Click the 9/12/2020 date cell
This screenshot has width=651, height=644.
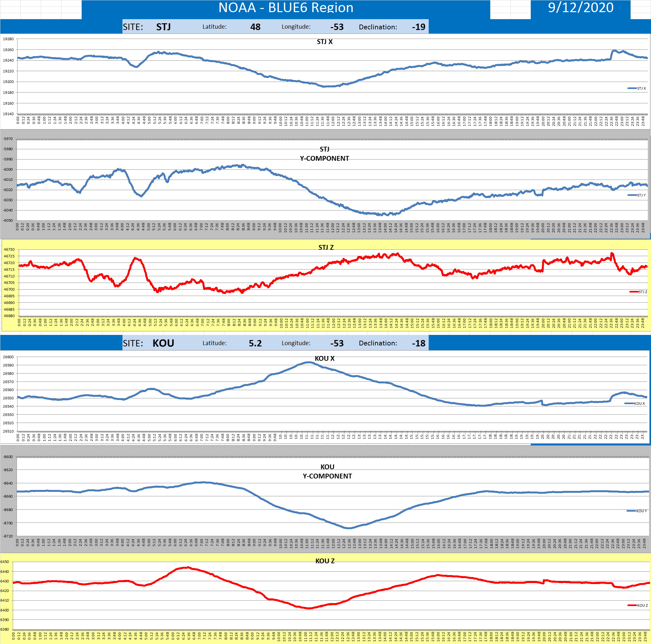coord(580,8)
